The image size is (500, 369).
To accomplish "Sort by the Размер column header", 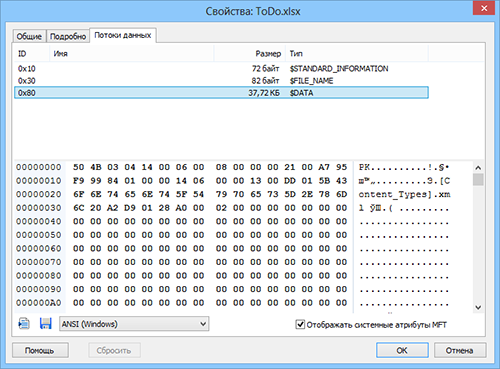I will coord(250,54).
